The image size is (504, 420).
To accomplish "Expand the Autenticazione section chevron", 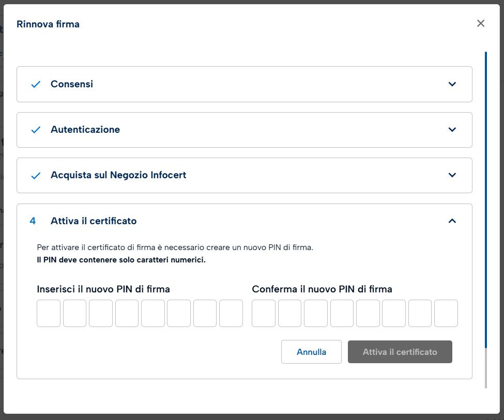I will 452,130.
